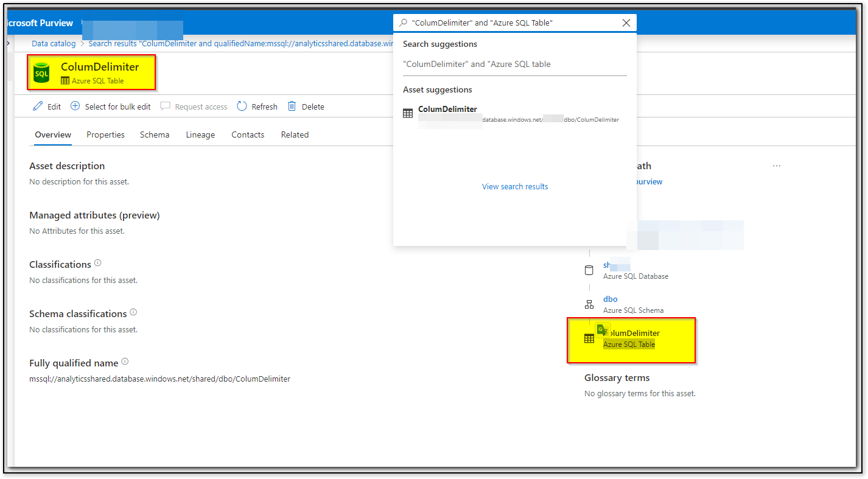Screen dimensions: 868x479
Task: Click the Search results breadcrumb link
Action: (240, 43)
